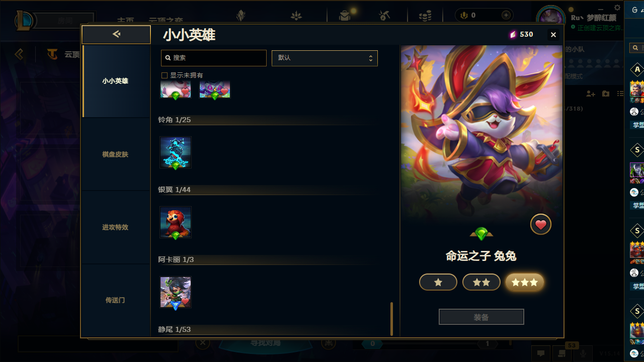This screenshot has width=644, height=362.
Task: Select the 铃角 blue little legend thumbnail
Action: click(x=176, y=152)
